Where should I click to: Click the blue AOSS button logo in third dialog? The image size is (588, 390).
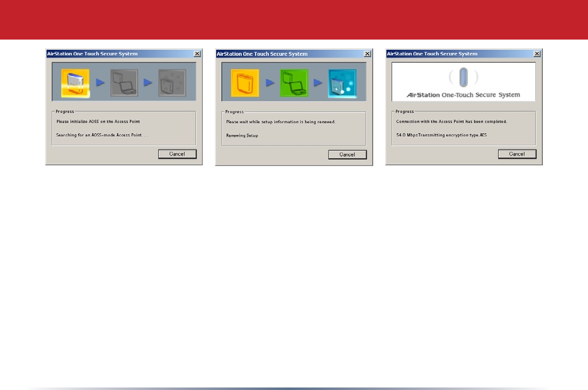coord(464,77)
